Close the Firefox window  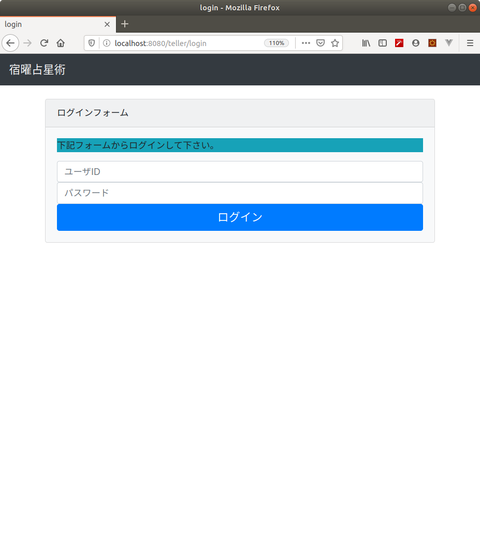(x=472, y=8)
